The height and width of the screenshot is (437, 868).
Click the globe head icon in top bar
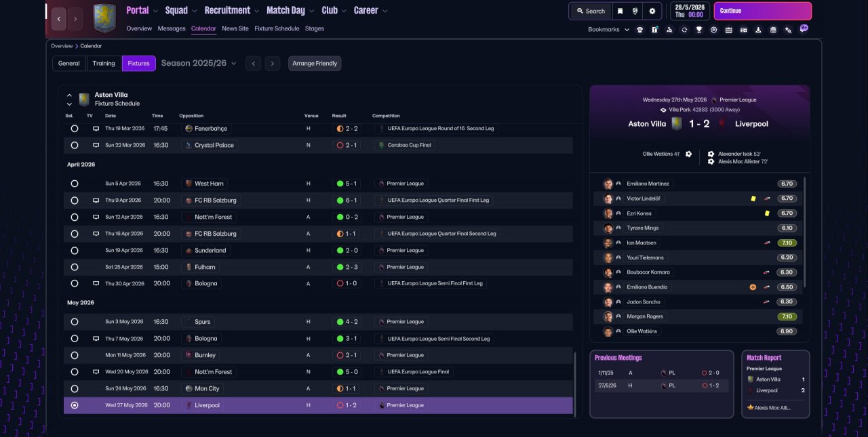(x=635, y=11)
